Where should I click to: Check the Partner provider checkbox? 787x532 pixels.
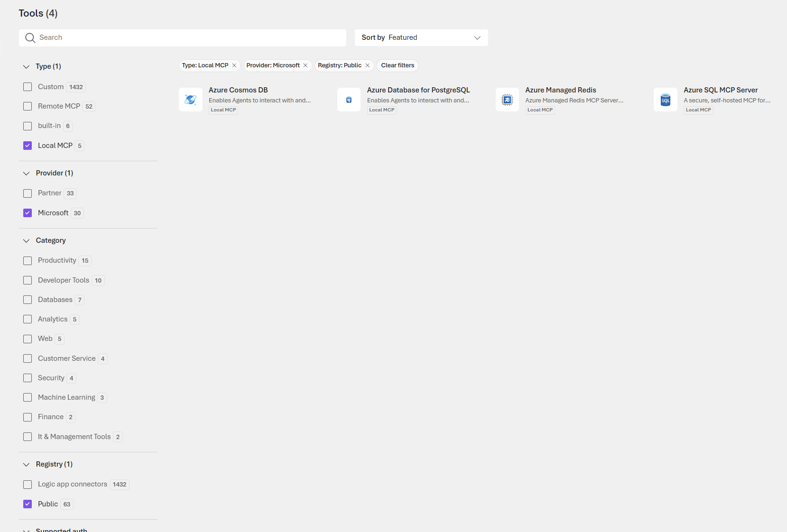tap(28, 193)
